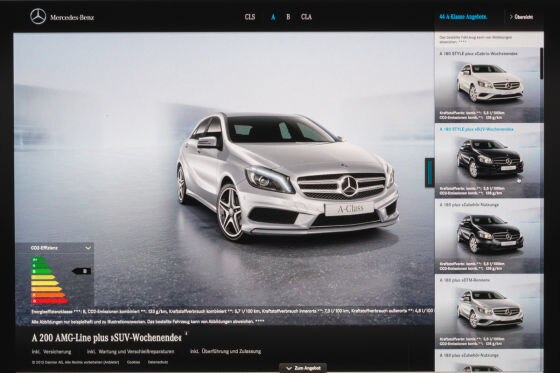Screen dimensions: 560x373
Task: Select the A model tab
Action: point(273,17)
